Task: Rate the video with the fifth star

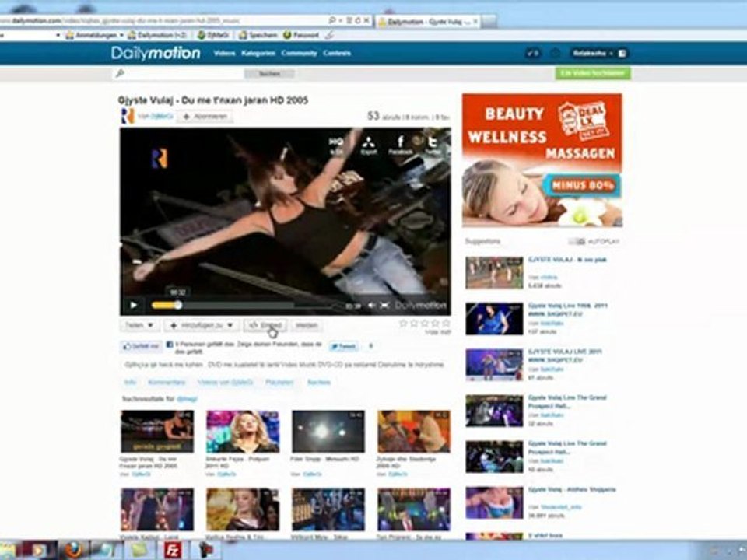Action: pos(446,324)
